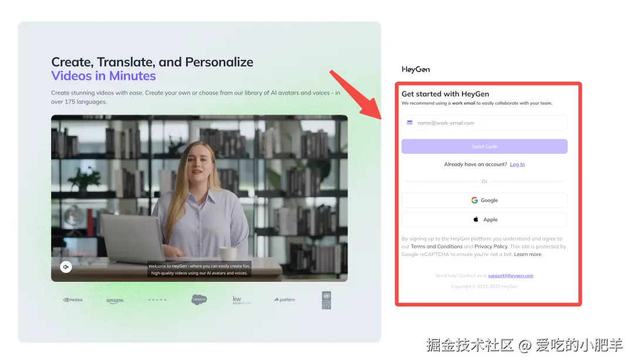Click the Volvo partner logo
This screenshot has height=364, width=634.
[x=157, y=299]
